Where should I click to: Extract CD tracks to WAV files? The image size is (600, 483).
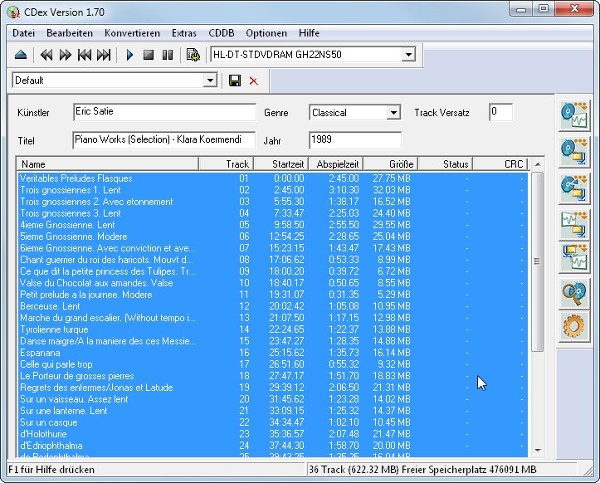point(573,114)
